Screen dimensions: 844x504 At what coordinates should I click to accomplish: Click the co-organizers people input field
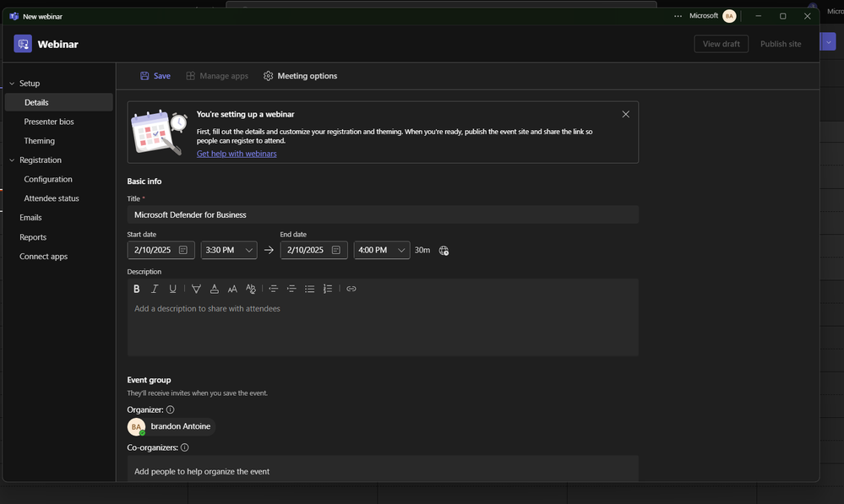tap(383, 469)
